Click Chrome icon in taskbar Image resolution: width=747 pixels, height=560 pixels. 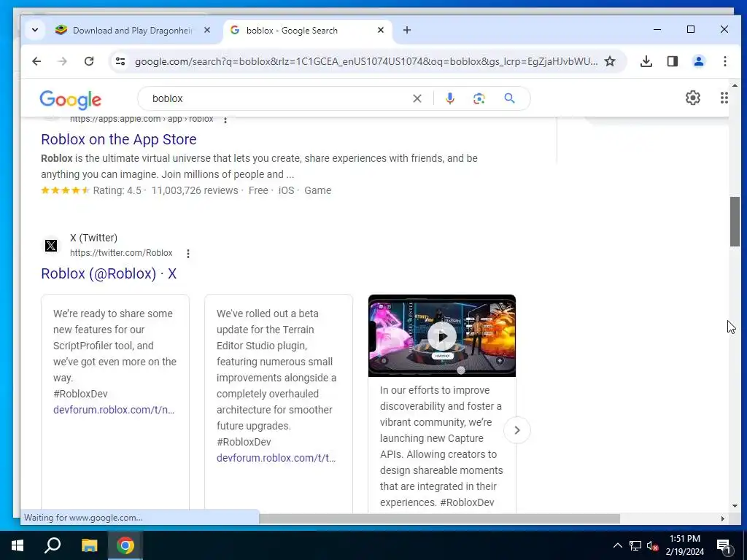[x=125, y=545]
